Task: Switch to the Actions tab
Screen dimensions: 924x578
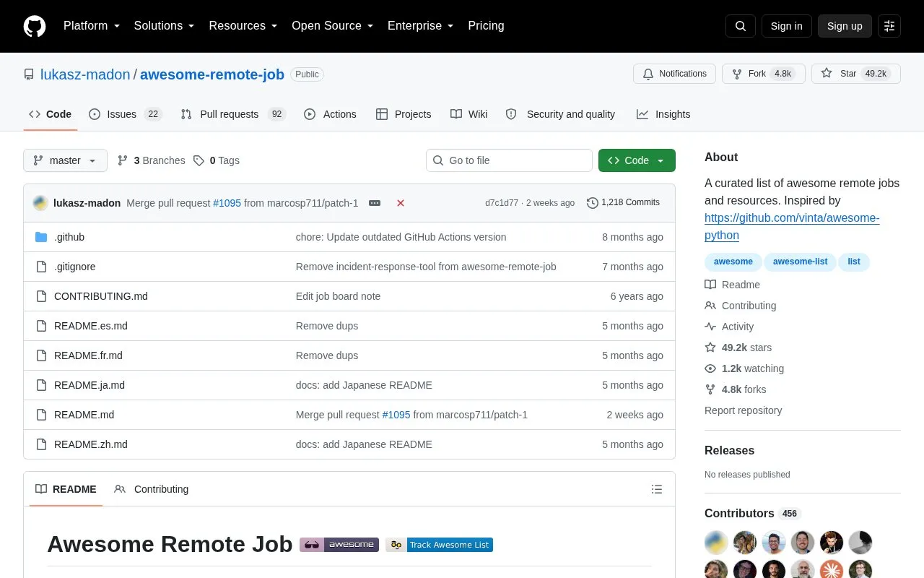Action: [x=330, y=114]
